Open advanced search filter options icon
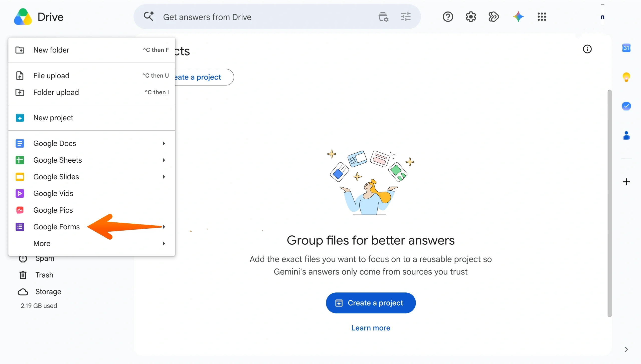 (406, 17)
